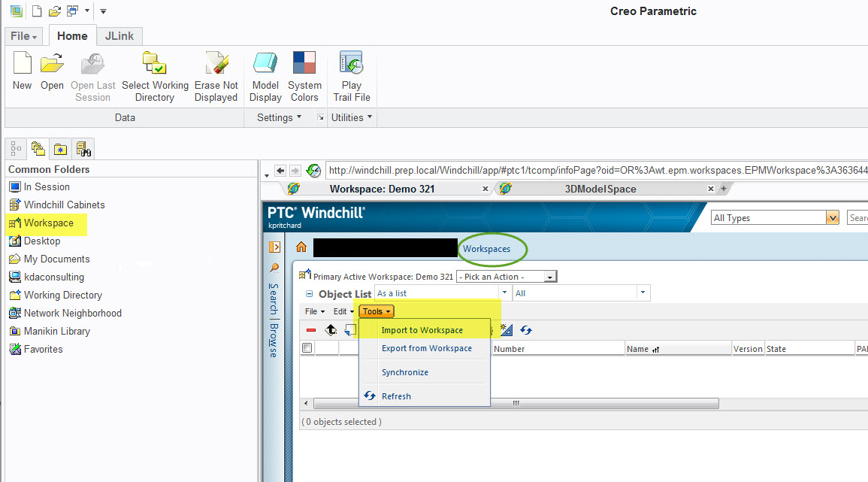Click browser refresh/history globe icon
The height and width of the screenshot is (482, 868).
pyautogui.click(x=314, y=171)
